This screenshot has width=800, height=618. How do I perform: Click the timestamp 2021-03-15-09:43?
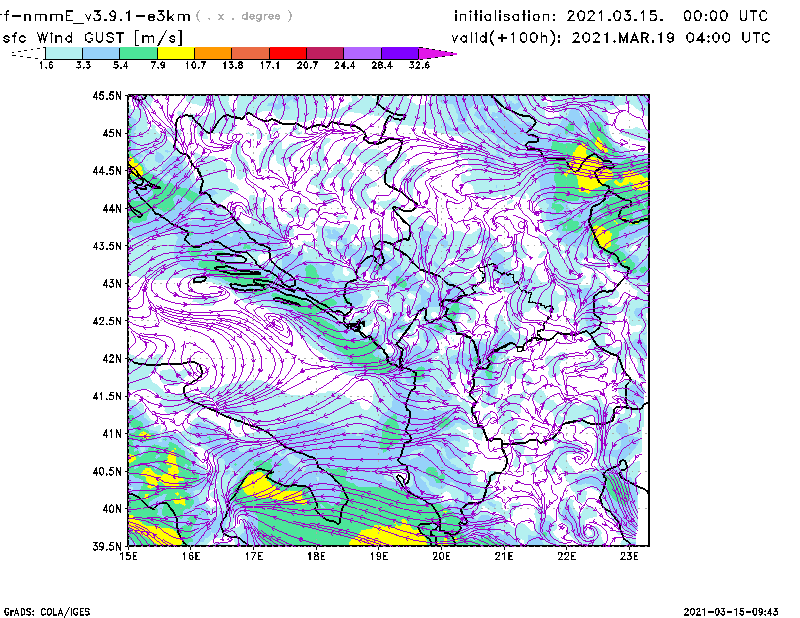(x=731, y=612)
